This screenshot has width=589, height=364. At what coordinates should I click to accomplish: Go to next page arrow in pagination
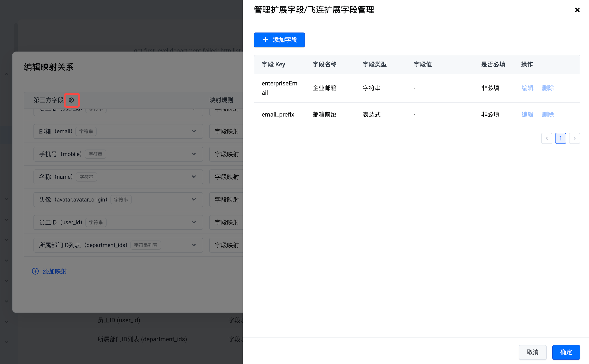pyautogui.click(x=575, y=138)
